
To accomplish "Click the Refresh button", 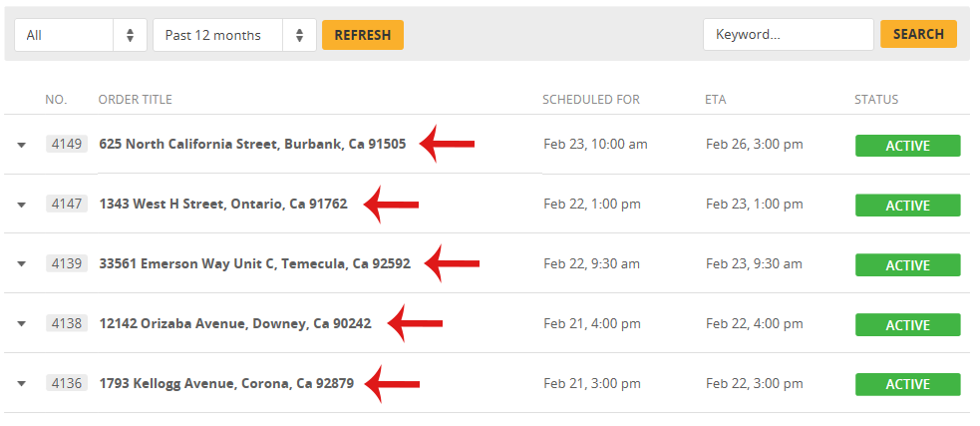I will click(x=363, y=35).
